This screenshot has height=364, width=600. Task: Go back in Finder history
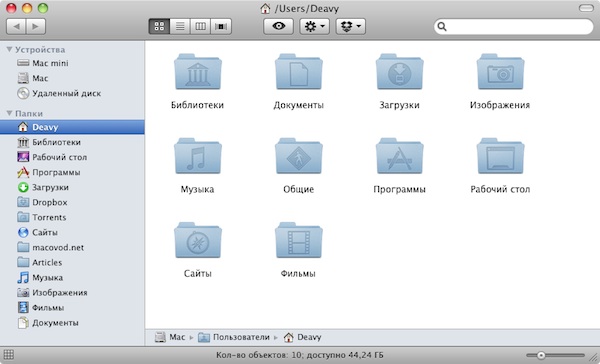click(x=16, y=26)
